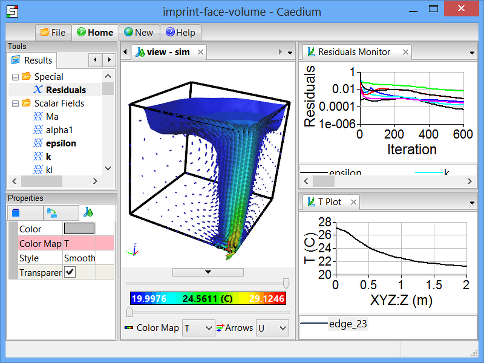Click the Residuals X icon
This screenshot has height=363, width=484.
[x=38, y=90]
